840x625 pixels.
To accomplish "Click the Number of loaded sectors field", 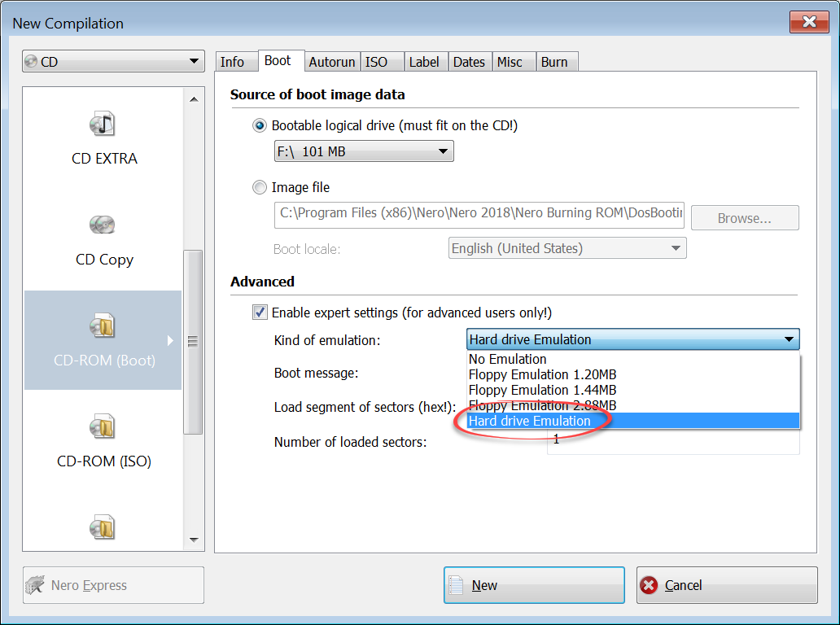I will (x=673, y=441).
